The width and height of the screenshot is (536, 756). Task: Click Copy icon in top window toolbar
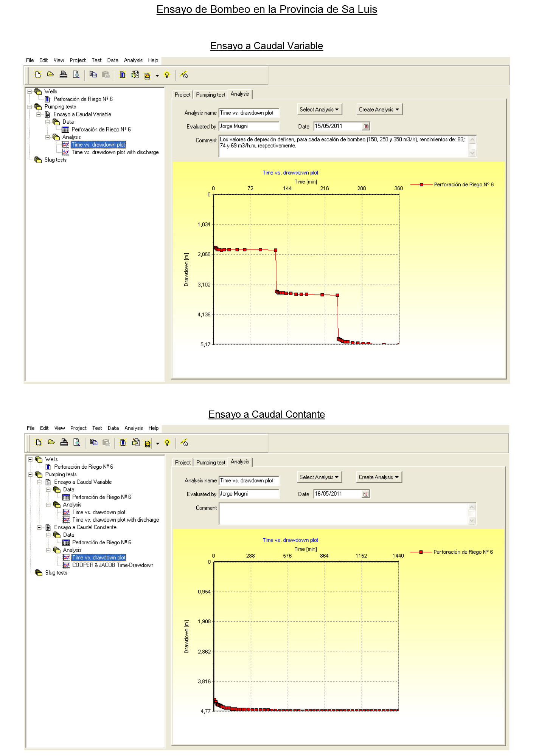[x=93, y=74]
